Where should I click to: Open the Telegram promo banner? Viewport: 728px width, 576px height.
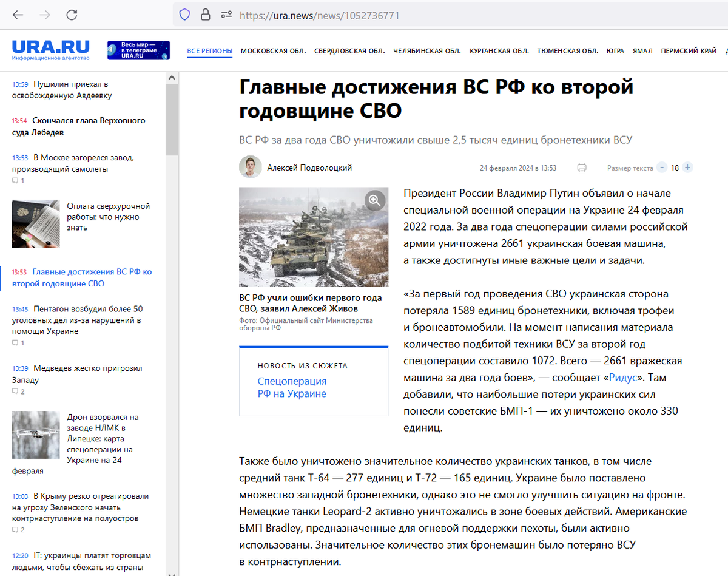pos(138,49)
